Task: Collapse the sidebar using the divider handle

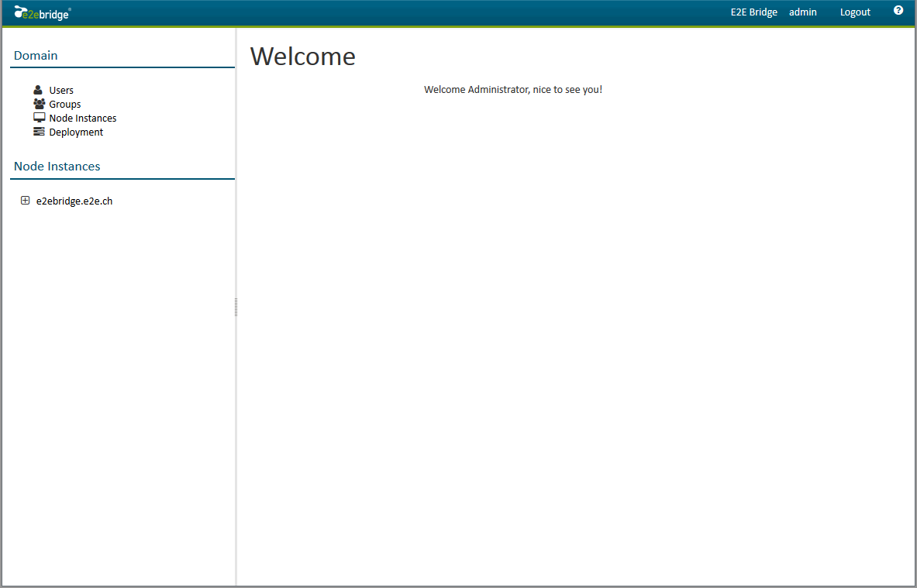Action: click(236, 307)
